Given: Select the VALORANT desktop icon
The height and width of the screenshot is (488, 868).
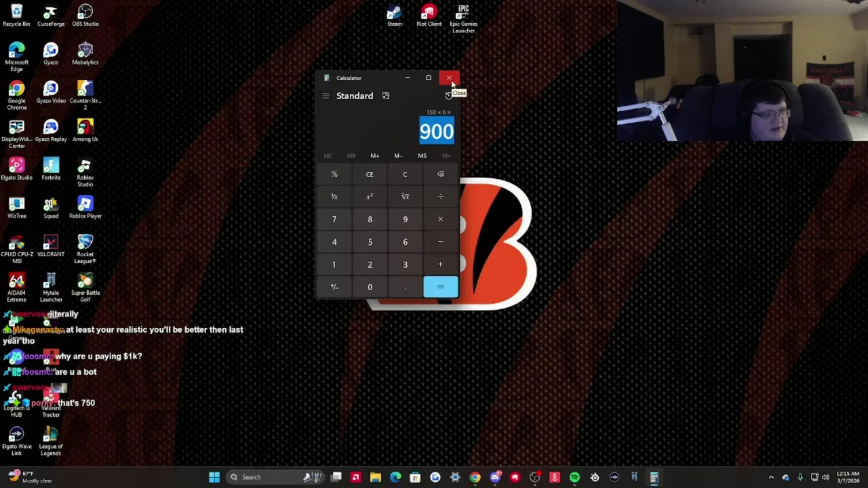Looking at the screenshot, I should 51,246.
